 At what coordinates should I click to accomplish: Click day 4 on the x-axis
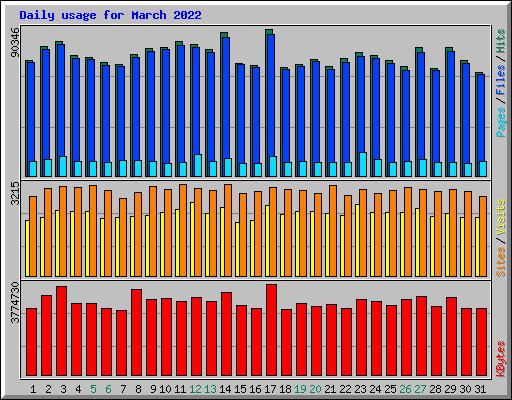(78, 389)
